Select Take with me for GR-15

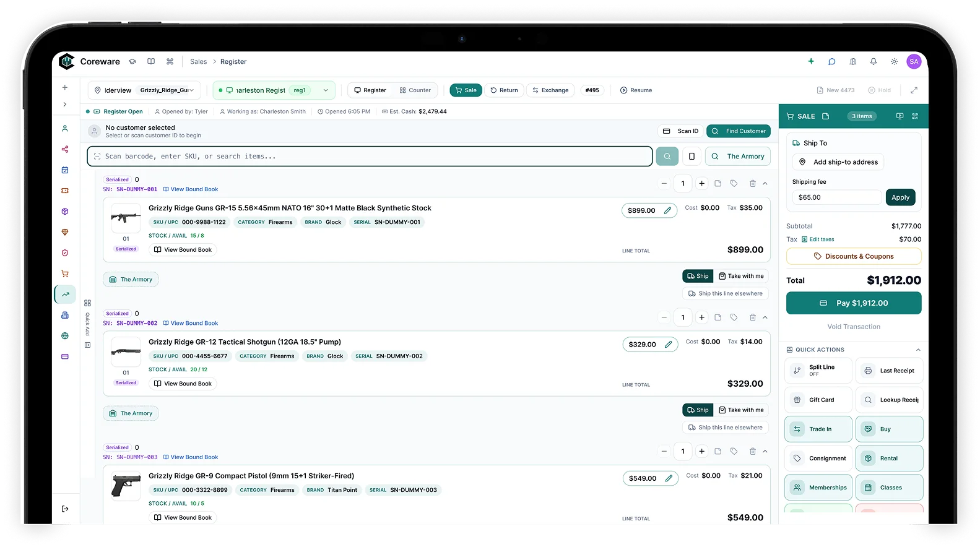741,276
